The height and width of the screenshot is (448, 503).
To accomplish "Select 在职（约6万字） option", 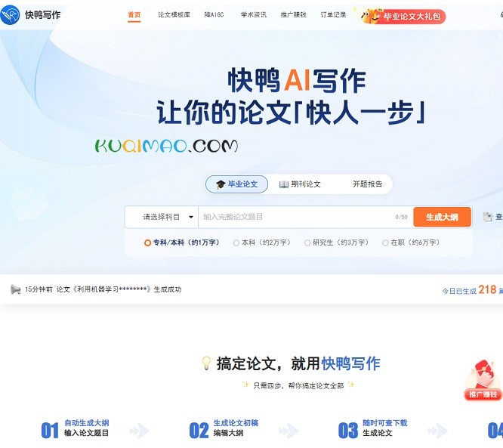I will point(411,243).
